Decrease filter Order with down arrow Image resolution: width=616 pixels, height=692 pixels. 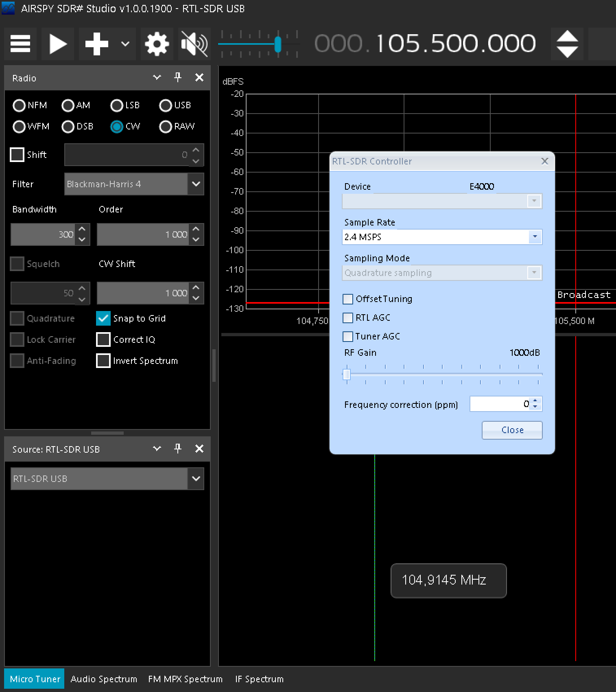pyautogui.click(x=196, y=240)
